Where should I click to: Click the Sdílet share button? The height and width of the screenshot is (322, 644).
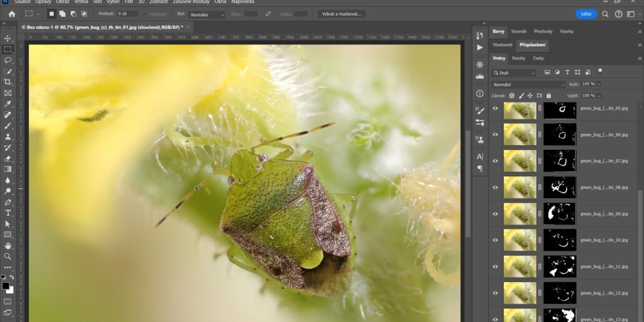[586, 14]
